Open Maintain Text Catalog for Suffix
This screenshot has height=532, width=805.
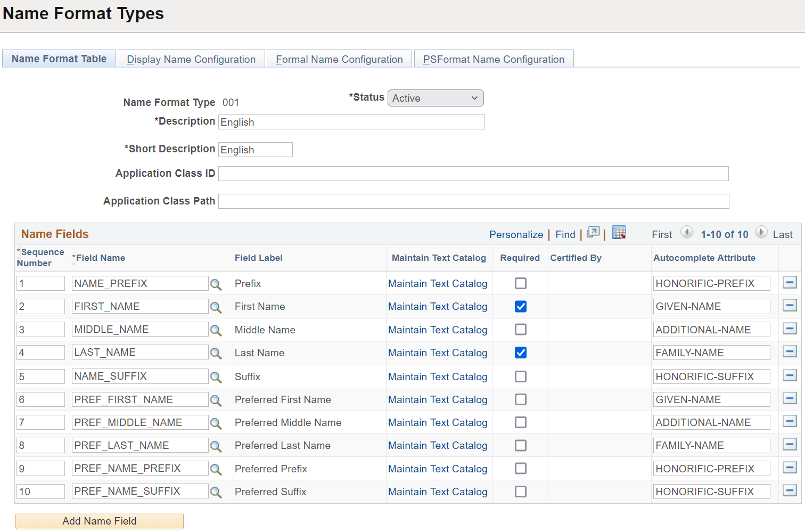tap(438, 377)
